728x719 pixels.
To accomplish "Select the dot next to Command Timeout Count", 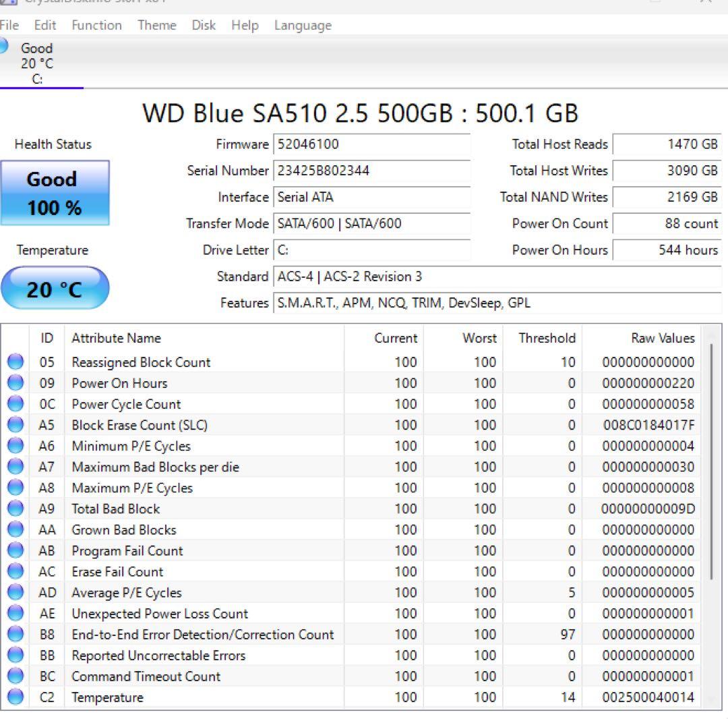I will tap(15, 676).
